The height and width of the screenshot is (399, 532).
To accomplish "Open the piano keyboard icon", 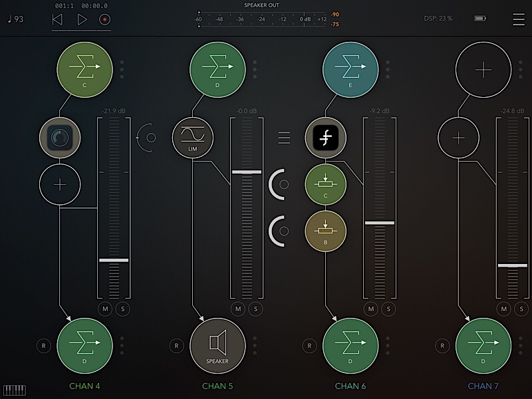I will pyautogui.click(x=14, y=390).
